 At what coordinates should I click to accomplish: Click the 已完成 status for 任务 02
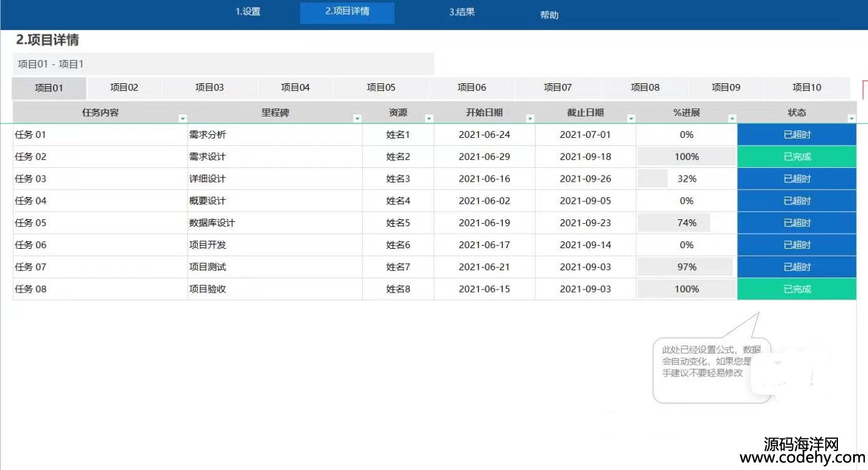pyautogui.click(x=797, y=157)
